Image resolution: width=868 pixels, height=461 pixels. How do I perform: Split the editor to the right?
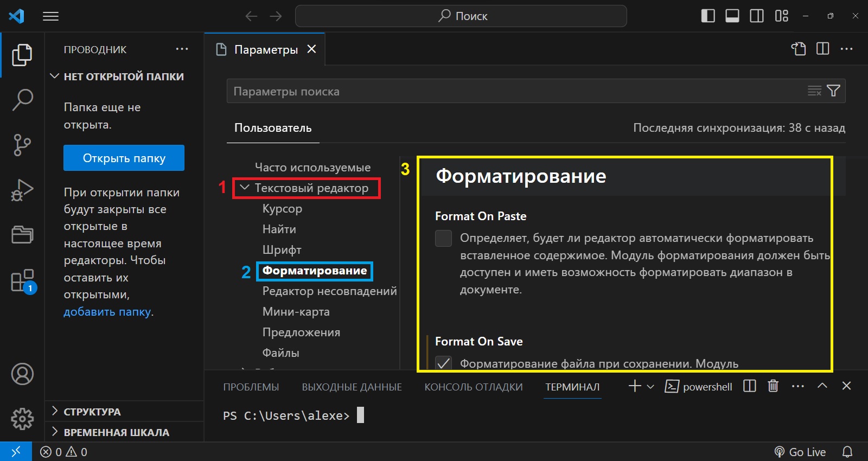[823, 49]
